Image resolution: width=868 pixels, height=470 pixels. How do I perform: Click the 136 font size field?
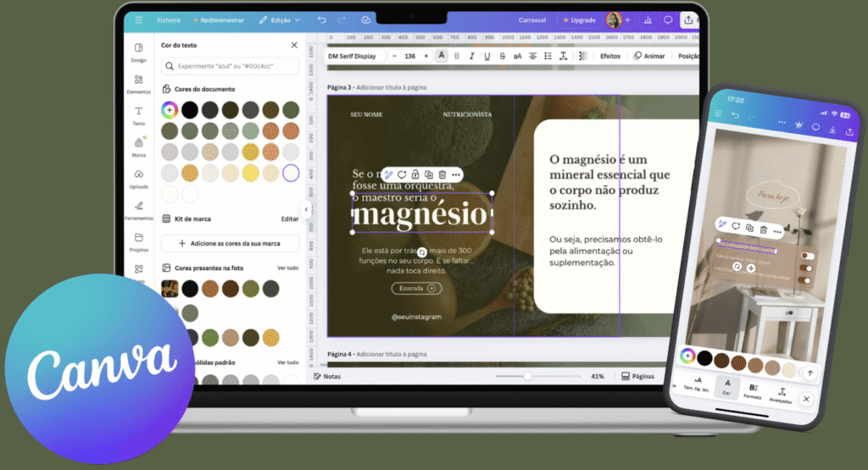point(409,56)
